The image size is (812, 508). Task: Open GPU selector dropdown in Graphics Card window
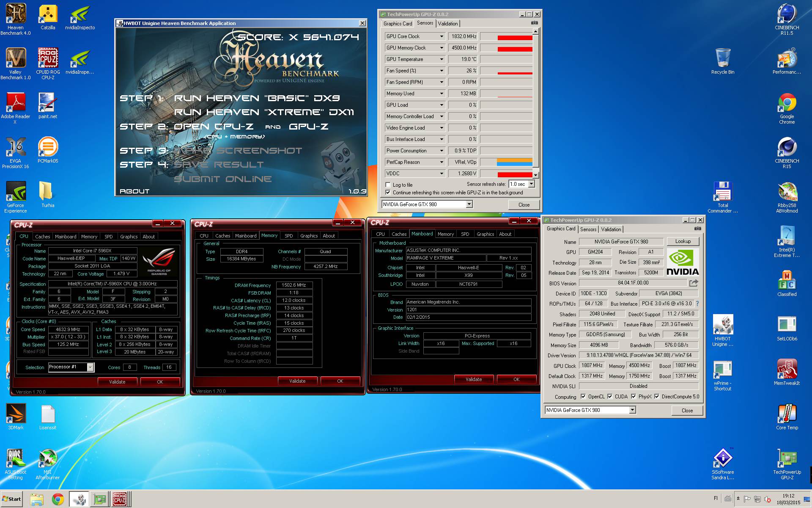632,410
